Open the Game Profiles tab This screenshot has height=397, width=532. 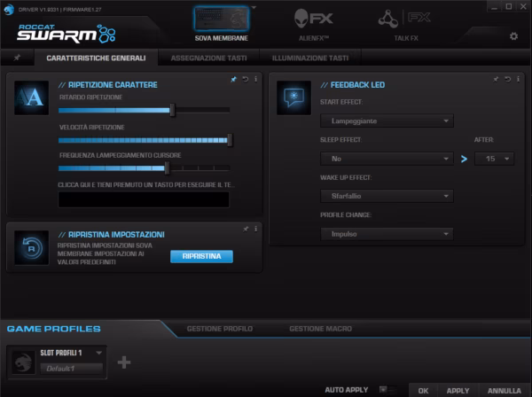click(x=53, y=329)
